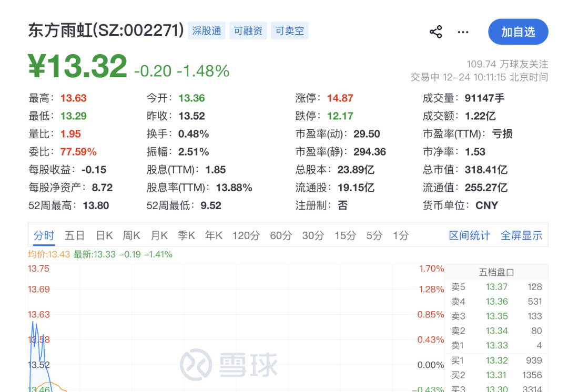Click the 股息(TTM) value 1.85
The height and width of the screenshot is (392, 568).
coord(216,170)
